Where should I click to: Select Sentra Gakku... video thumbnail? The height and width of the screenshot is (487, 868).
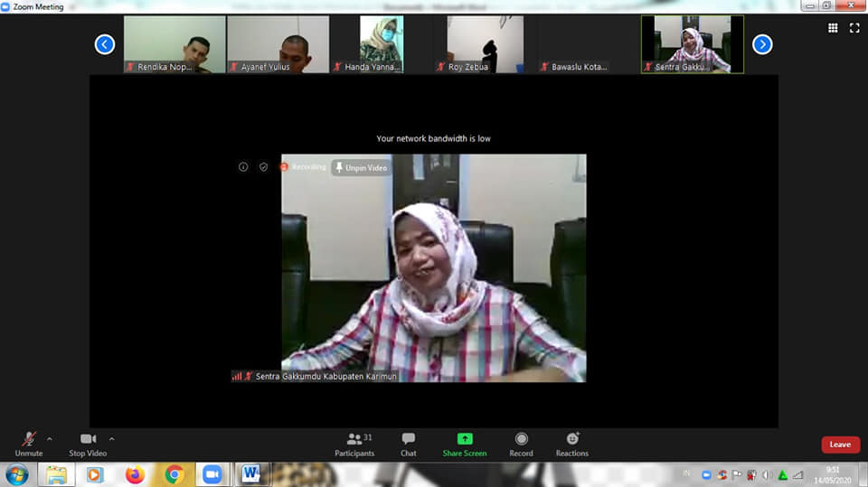point(693,44)
